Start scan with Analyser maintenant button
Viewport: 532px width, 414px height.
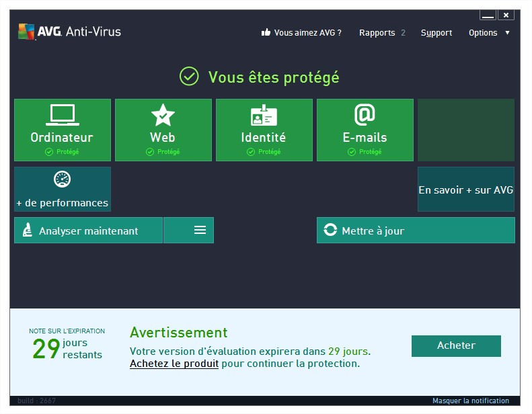(x=88, y=231)
